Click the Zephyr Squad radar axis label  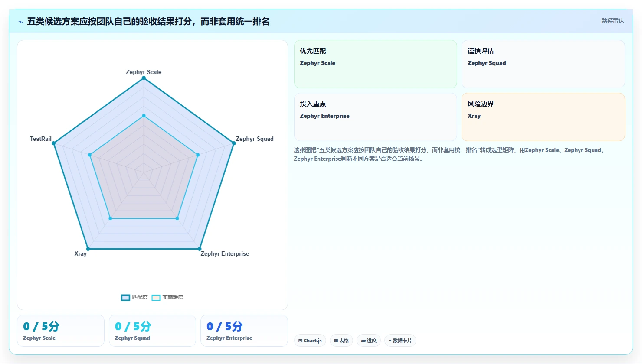click(x=255, y=139)
